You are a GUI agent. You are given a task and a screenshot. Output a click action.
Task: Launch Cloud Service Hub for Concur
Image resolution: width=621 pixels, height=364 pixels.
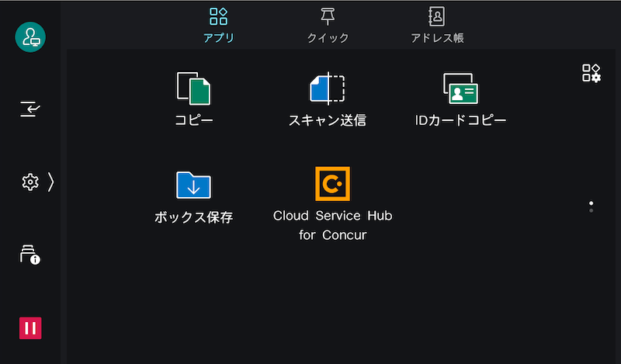333,203
